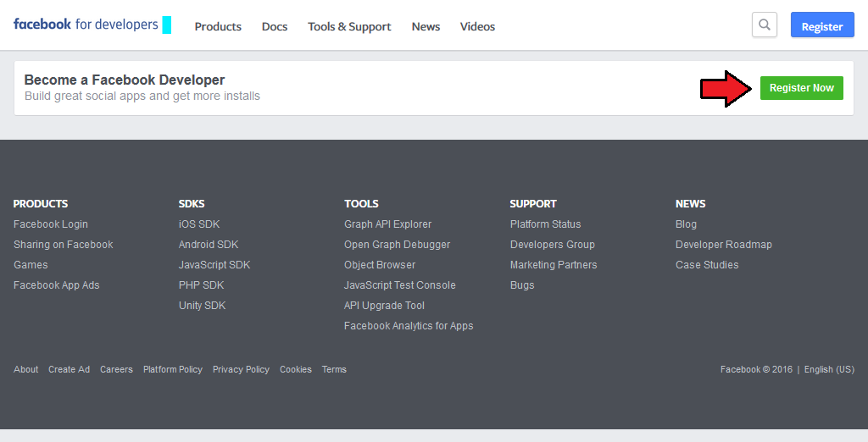Screen dimensions: 868x442
Task: Open Sharing on Facebook link
Action: [x=63, y=245]
